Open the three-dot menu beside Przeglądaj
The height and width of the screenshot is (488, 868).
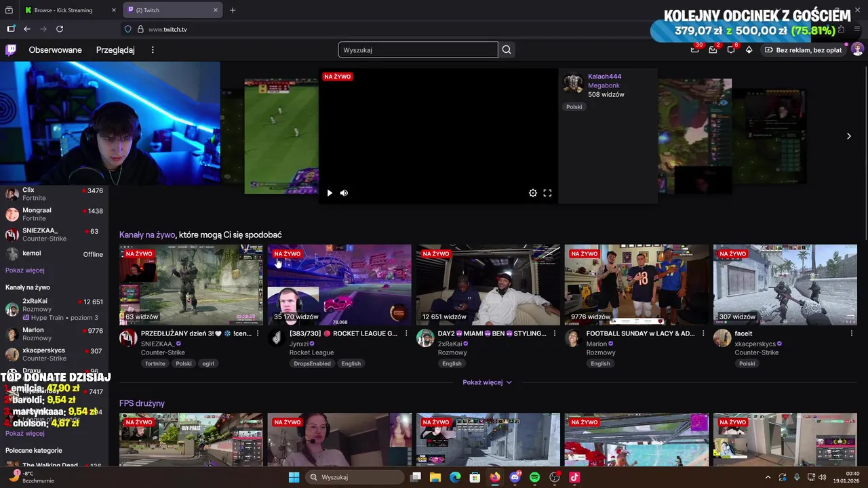coord(153,49)
